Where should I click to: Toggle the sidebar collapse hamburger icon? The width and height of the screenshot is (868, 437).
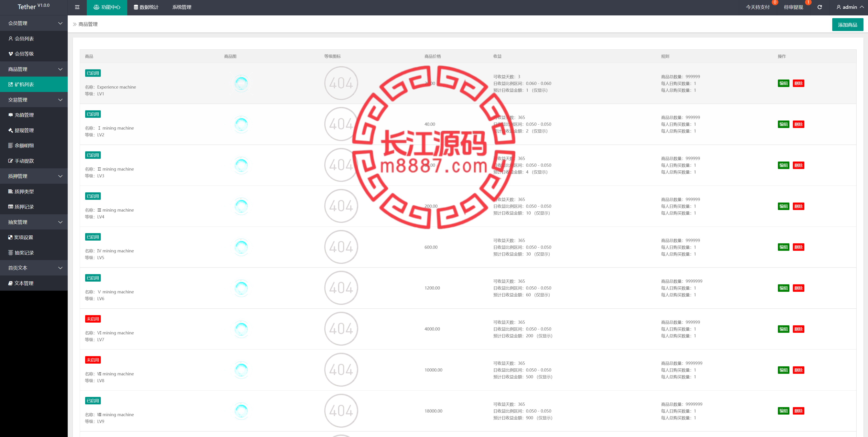[x=77, y=7]
